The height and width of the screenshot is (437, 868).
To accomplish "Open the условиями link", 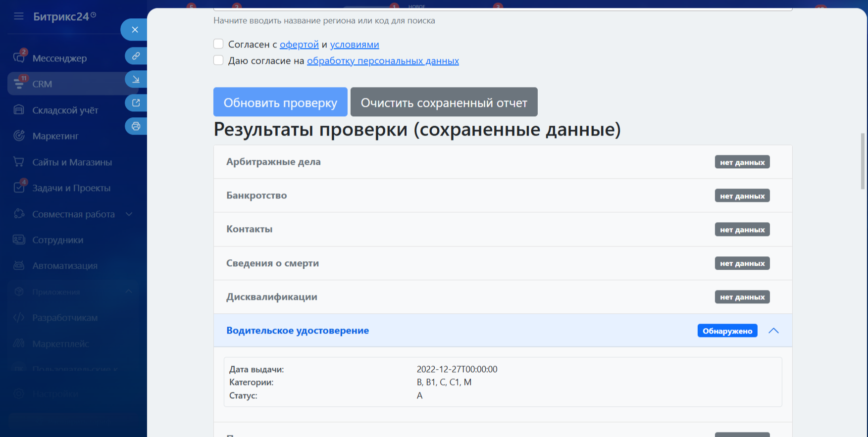I will (355, 45).
